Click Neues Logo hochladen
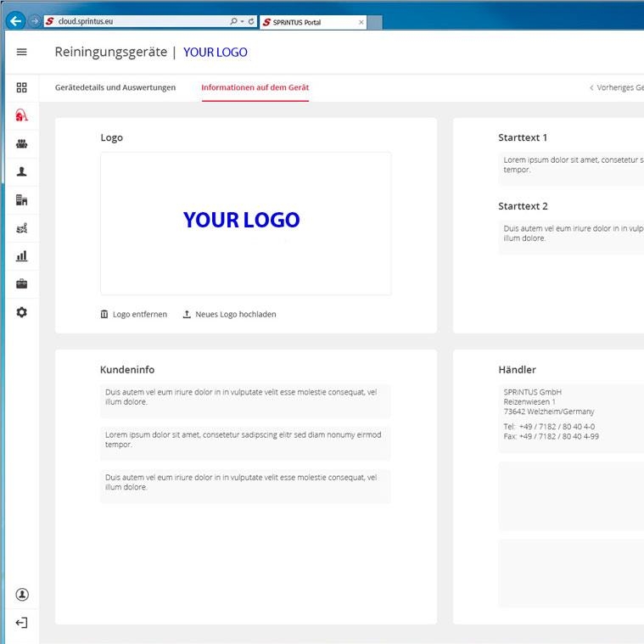644x644 pixels. click(x=229, y=314)
